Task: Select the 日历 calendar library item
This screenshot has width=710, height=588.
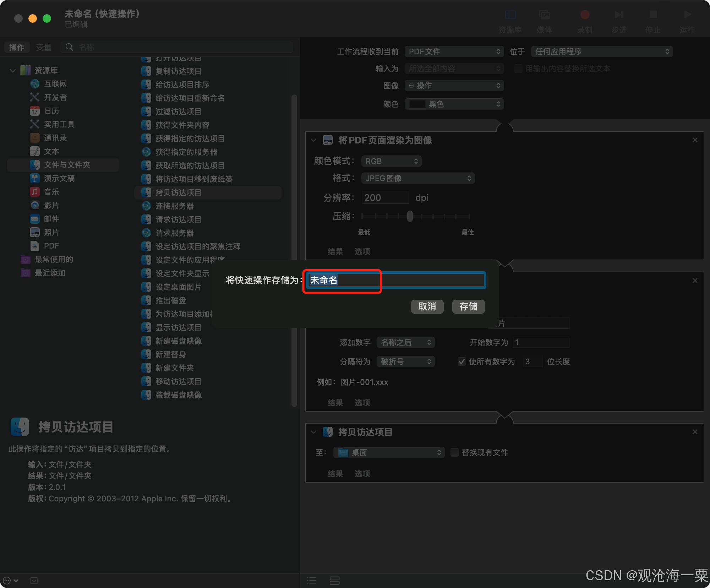Action: [51, 111]
